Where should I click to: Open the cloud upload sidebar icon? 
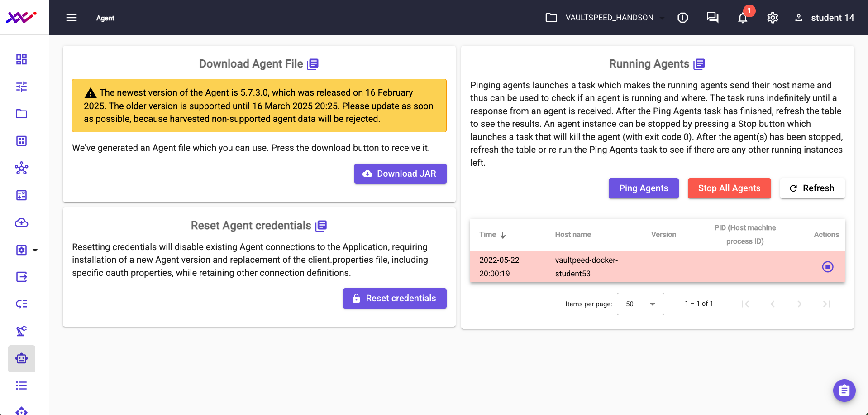pos(21,222)
